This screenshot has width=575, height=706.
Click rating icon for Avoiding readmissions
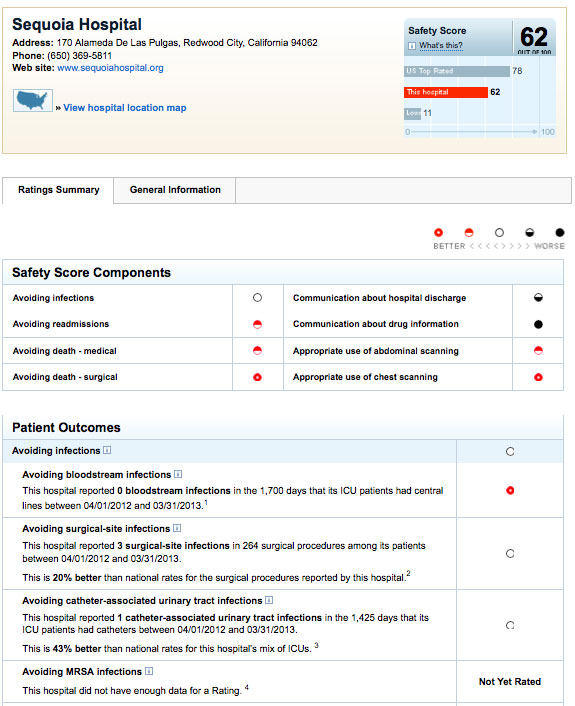pos(257,324)
